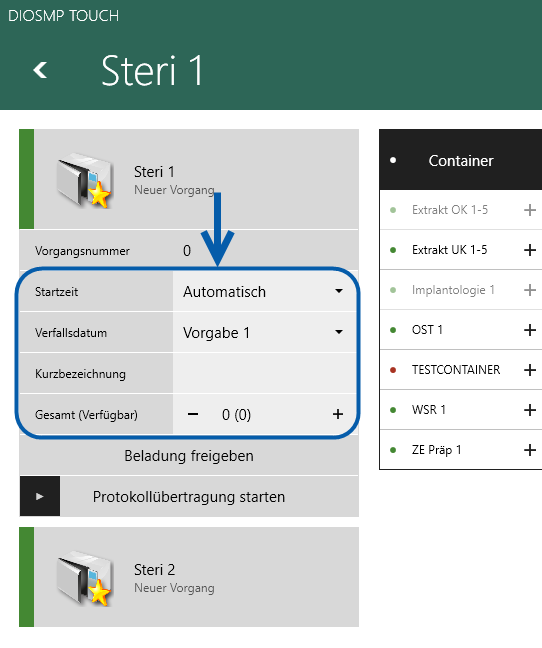
Task: Click the Kurzbezeichnung input field
Action: tap(264, 373)
